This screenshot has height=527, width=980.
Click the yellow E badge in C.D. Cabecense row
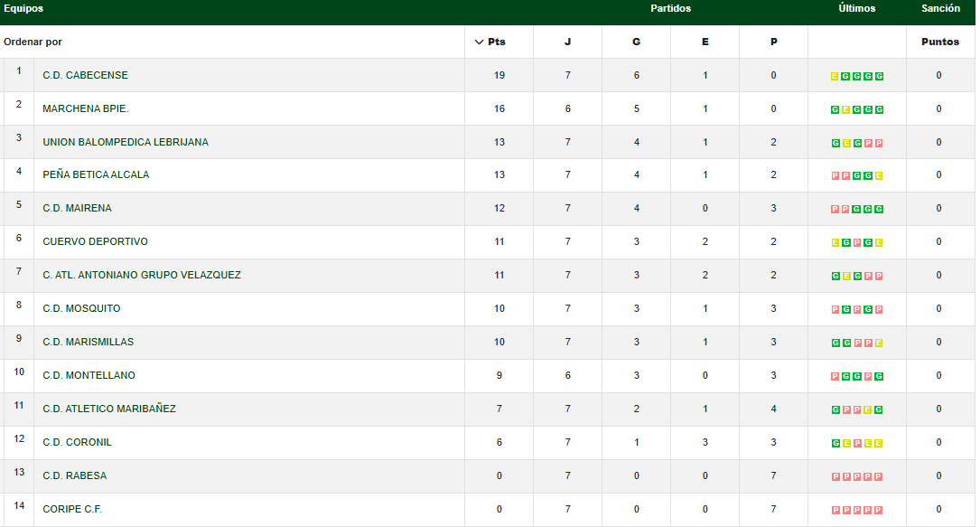click(x=835, y=77)
